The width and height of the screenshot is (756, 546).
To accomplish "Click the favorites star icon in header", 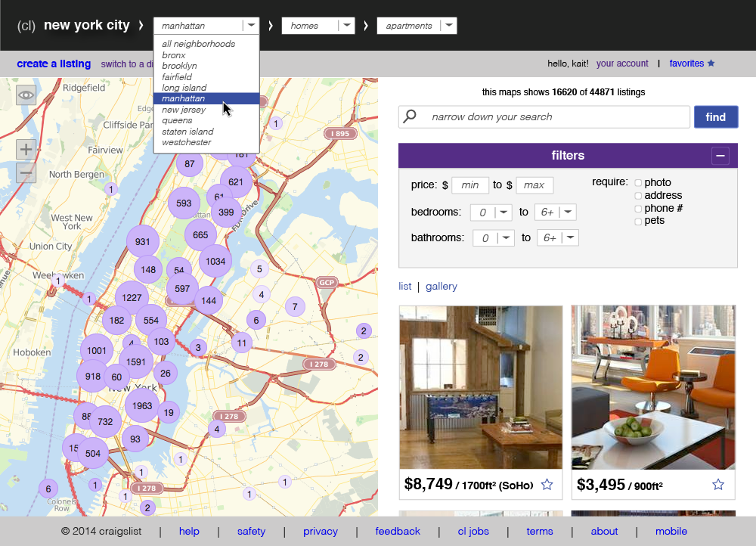I will tap(711, 64).
